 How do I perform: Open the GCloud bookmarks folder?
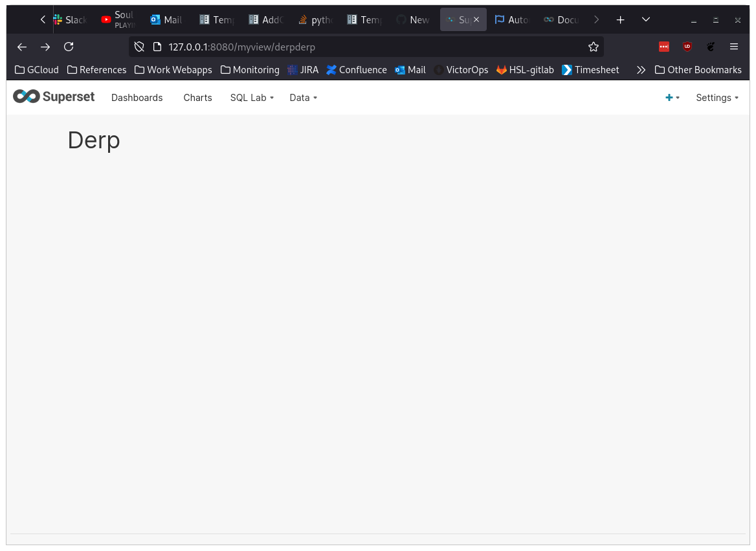click(x=37, y=70)
